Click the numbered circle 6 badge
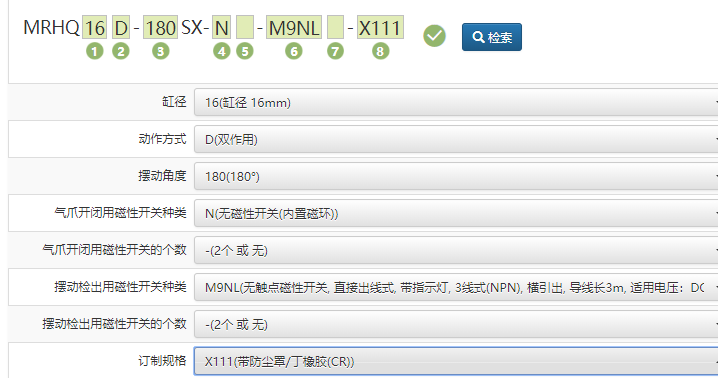The width and height of the screenshot is (718, 378). tap(294, 51)
